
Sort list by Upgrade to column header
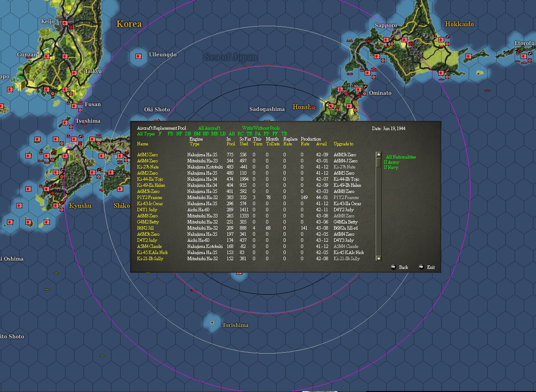(343, 144)
